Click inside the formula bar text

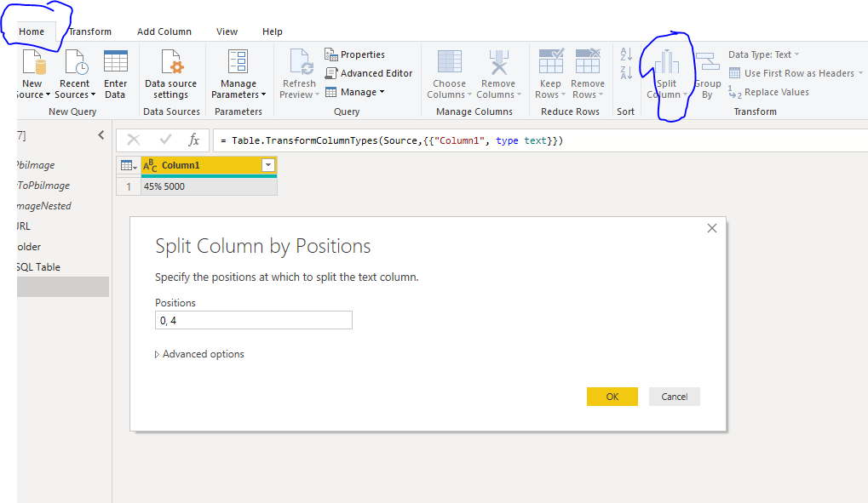(x=391, y=140)
